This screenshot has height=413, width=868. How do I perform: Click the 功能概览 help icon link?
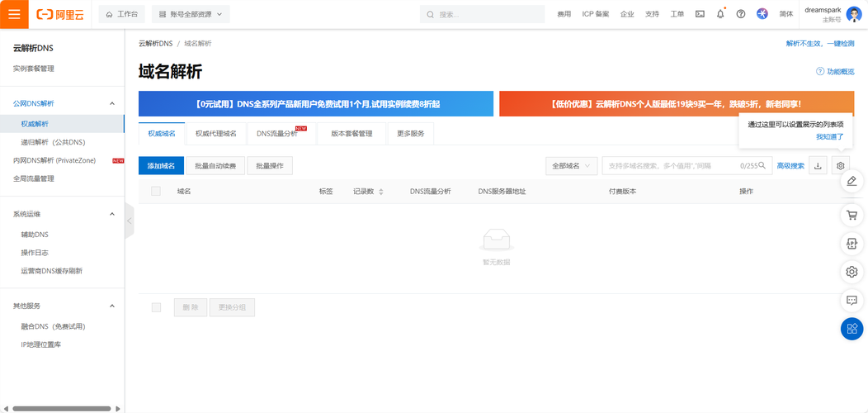click(835, 72)
